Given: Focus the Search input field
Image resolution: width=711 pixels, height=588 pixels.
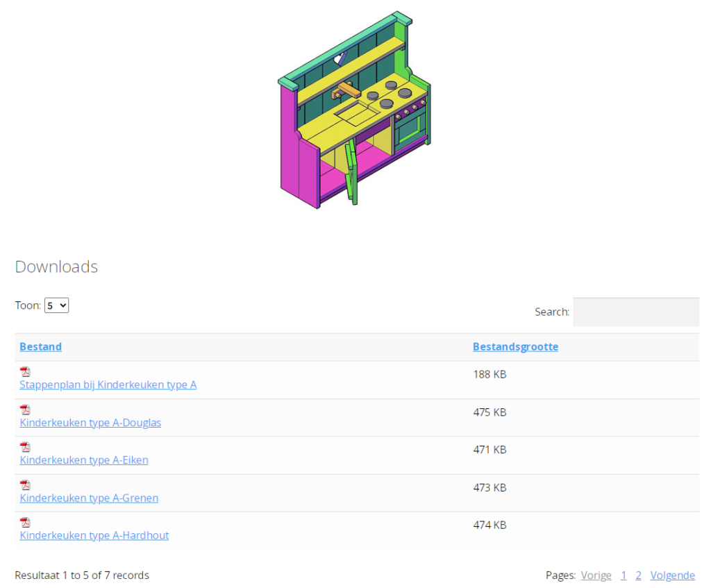Looking at the screenshot, I should (x=635, y=312).
